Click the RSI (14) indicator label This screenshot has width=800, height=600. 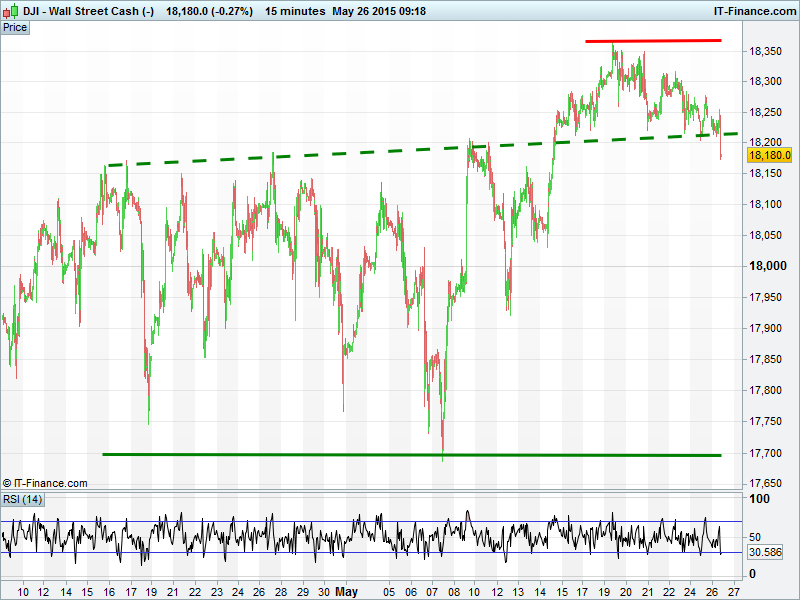pyautogui.click(x=22, y=499)
